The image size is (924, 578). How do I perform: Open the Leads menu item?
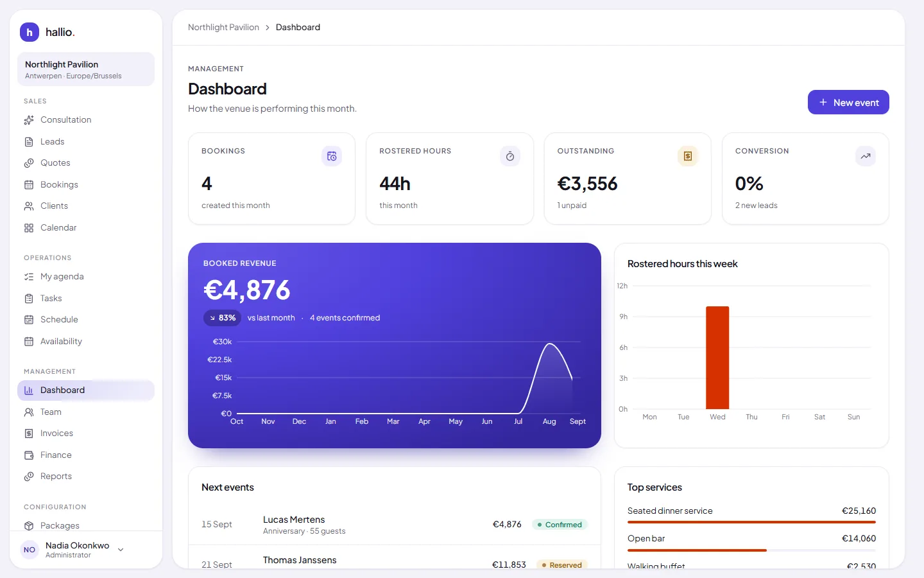(x=86, y=142)
